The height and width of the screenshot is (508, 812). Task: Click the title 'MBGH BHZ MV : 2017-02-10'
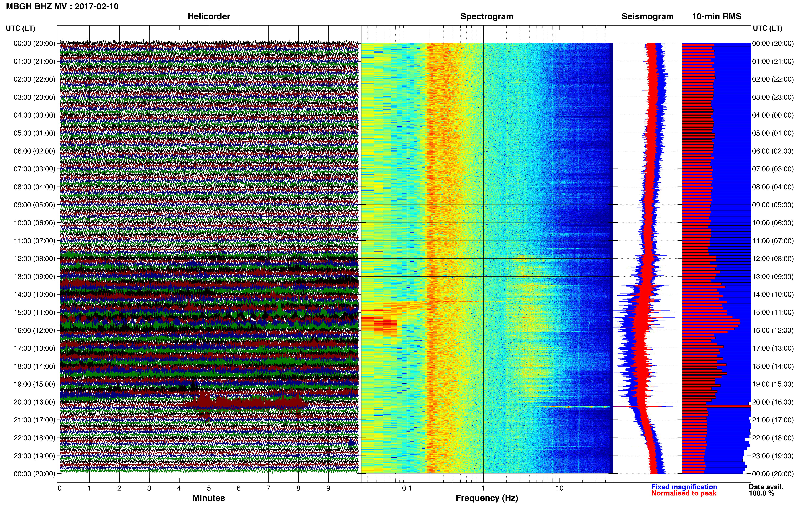tap(62, 6)
